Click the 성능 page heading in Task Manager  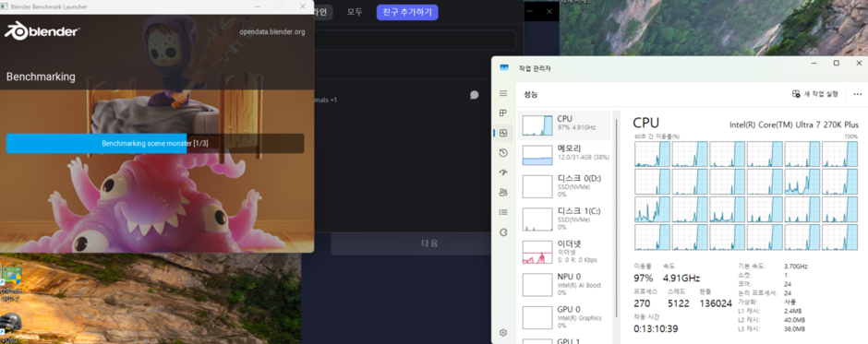click(530, 95)
